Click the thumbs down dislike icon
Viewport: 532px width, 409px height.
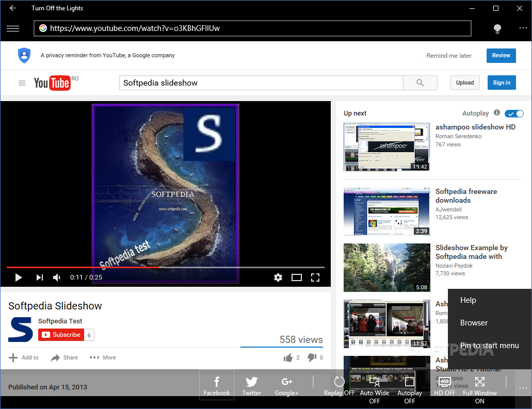312,358
